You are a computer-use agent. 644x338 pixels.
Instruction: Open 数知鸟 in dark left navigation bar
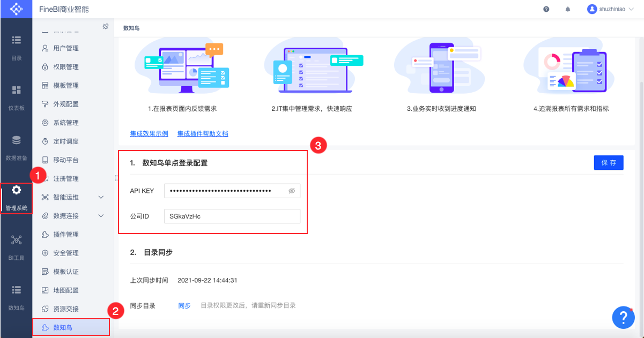click(x=16, y=297)
